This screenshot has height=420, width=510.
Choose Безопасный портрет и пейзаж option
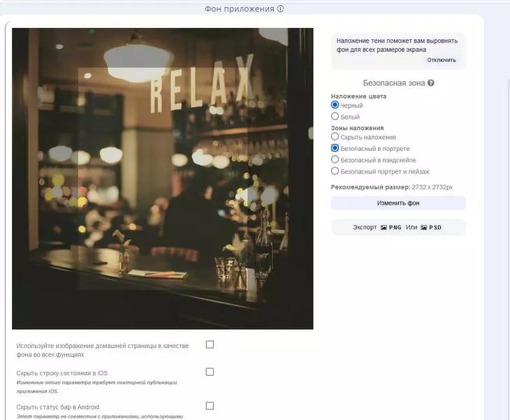point(335,171)
